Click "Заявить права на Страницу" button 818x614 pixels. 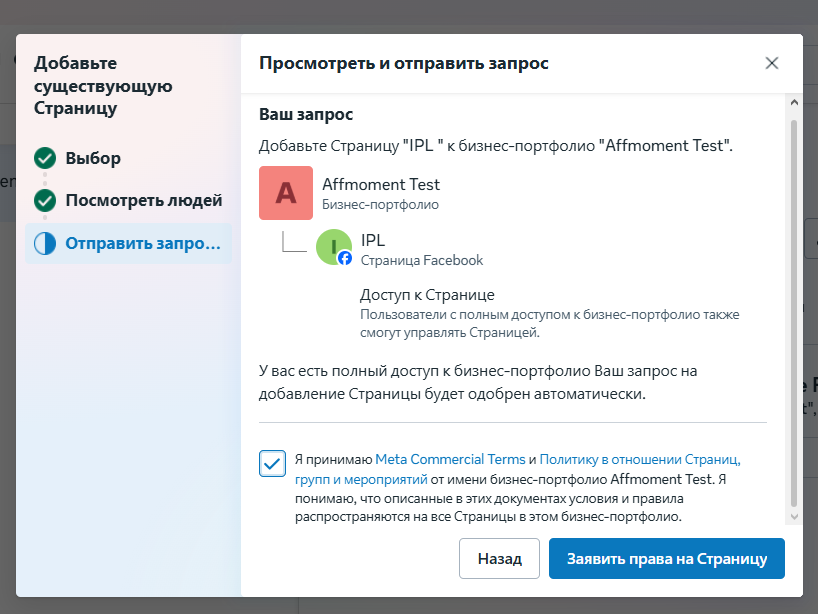click(666, 559)
